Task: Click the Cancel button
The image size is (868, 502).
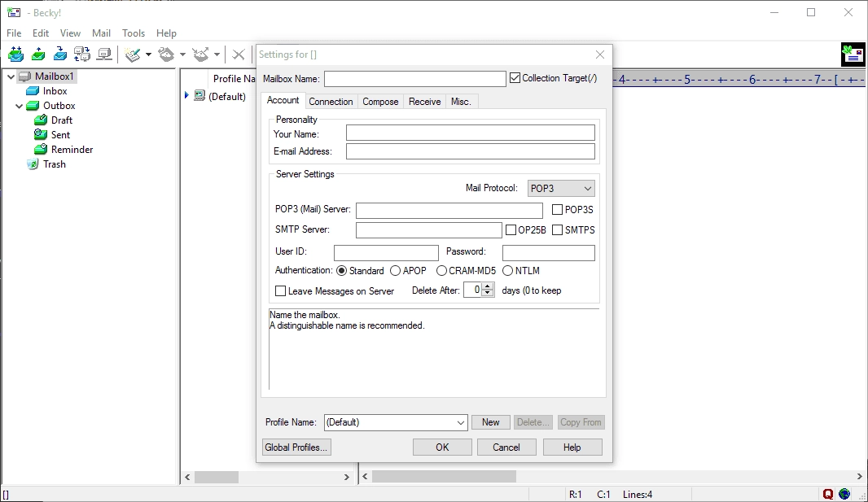Action: point(506,447)
